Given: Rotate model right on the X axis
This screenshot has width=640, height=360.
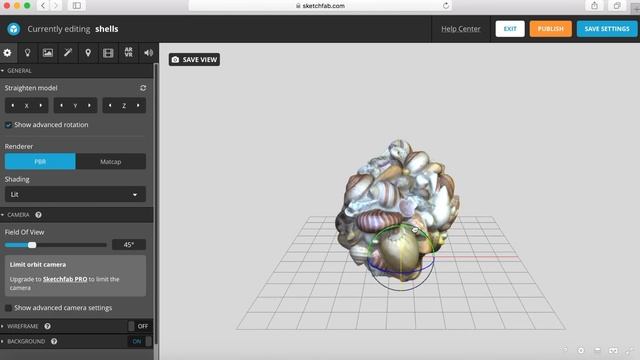Looking at the screenshot, I should (x=40, y=106).
